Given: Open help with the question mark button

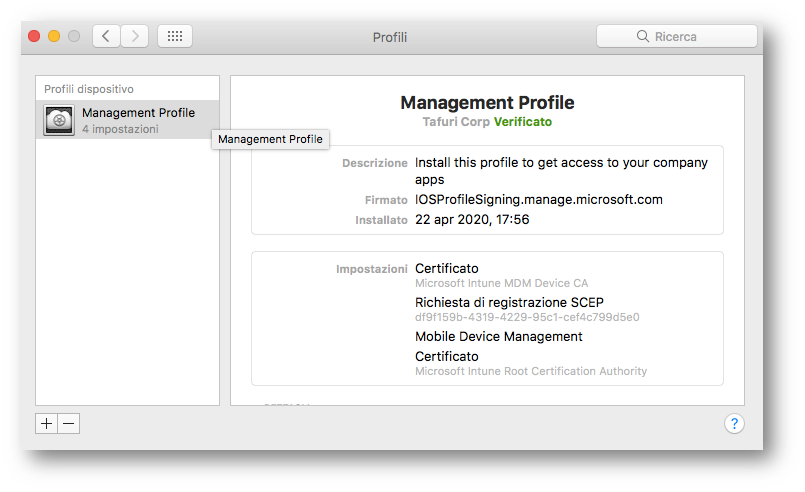Looking at the screenshot, I should pyautogui.click(x=734, y=424).
